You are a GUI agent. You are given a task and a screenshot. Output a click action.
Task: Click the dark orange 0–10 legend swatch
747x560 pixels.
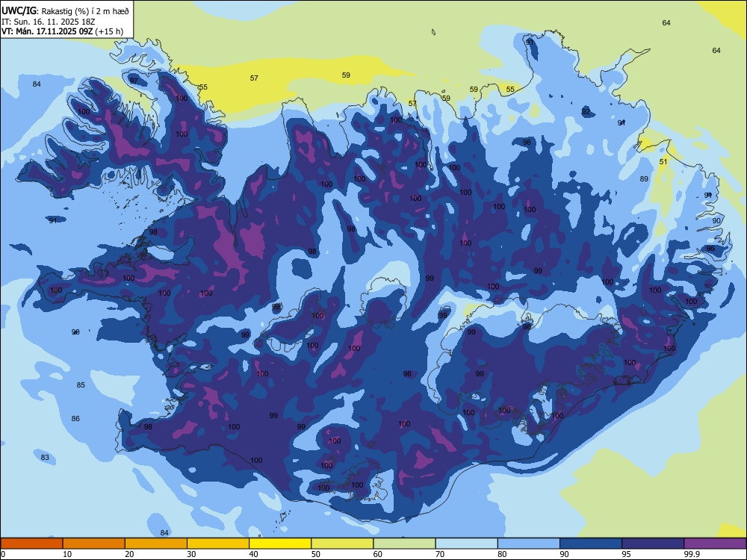[x=31, y=544]
